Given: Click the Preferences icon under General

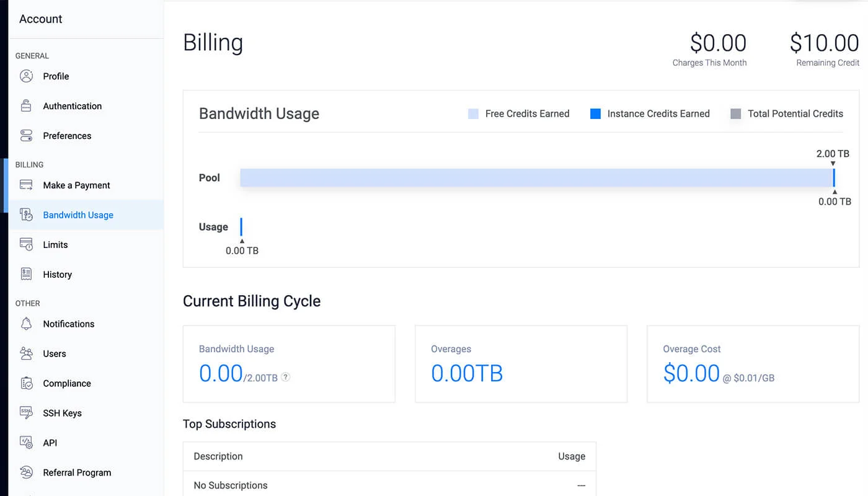Looking at the screenshot, I should [27, 135].
